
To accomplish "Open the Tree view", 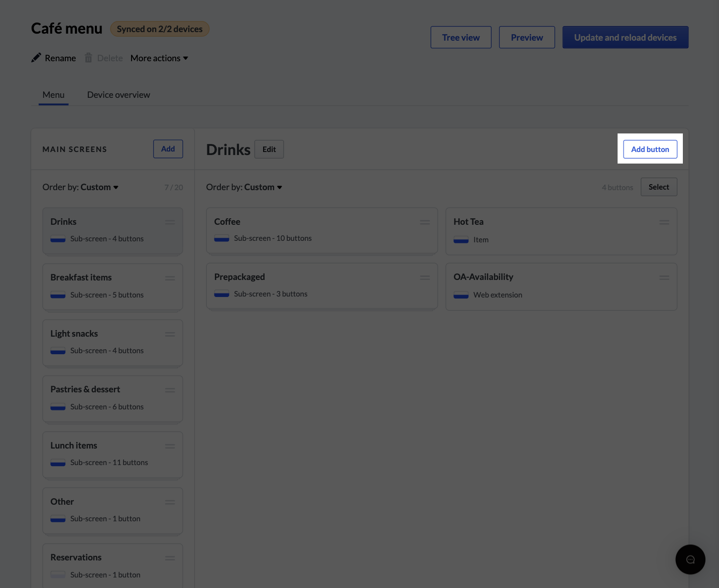I will pyautogui.click(x=460, y=38).
